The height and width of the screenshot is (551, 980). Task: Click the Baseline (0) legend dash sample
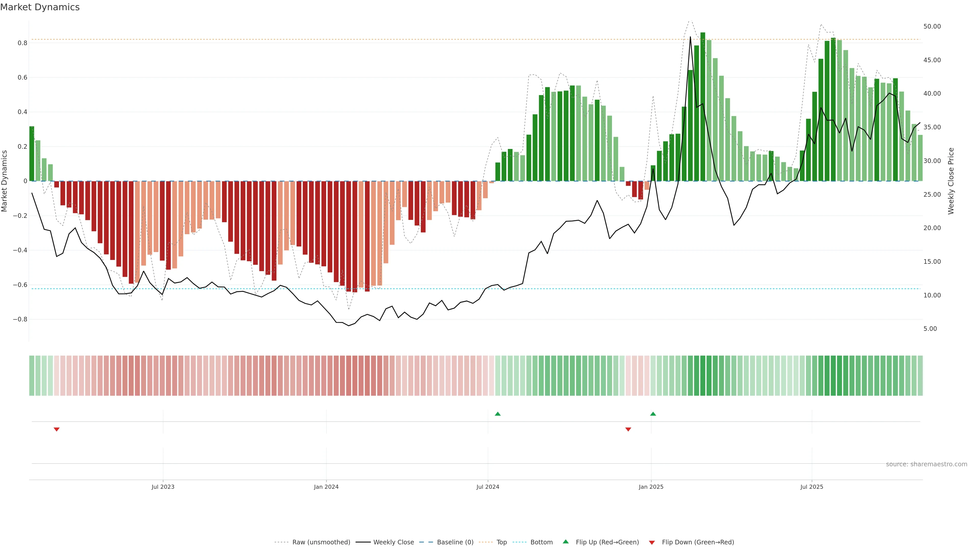426,542
